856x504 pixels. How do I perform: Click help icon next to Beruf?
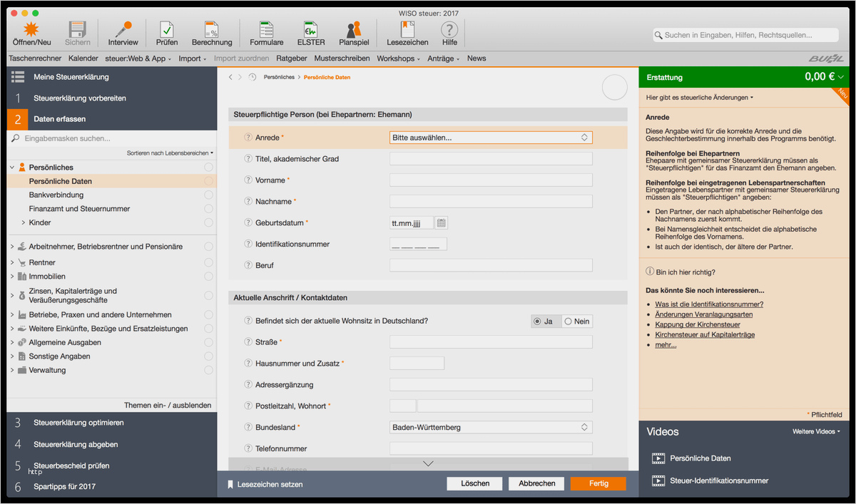point(248,265)
